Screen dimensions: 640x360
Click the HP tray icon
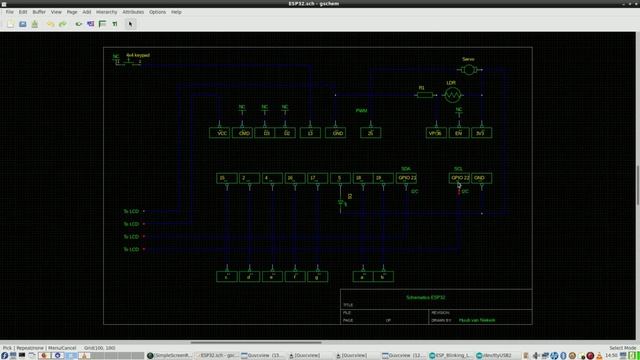pos(554,356)
